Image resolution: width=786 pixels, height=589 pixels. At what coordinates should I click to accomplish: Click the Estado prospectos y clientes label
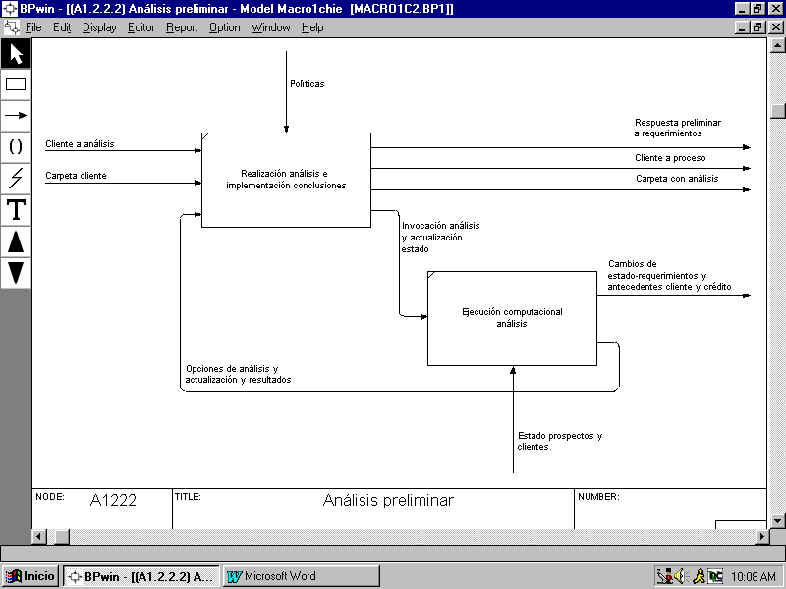click(x=559, y=441)
